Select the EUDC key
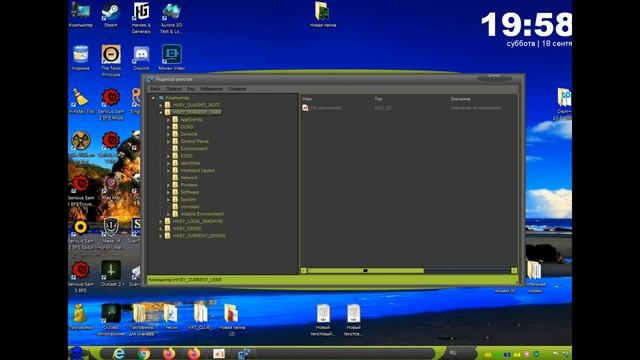Screen dimensions: 640x360 click(x=186, y=156)
